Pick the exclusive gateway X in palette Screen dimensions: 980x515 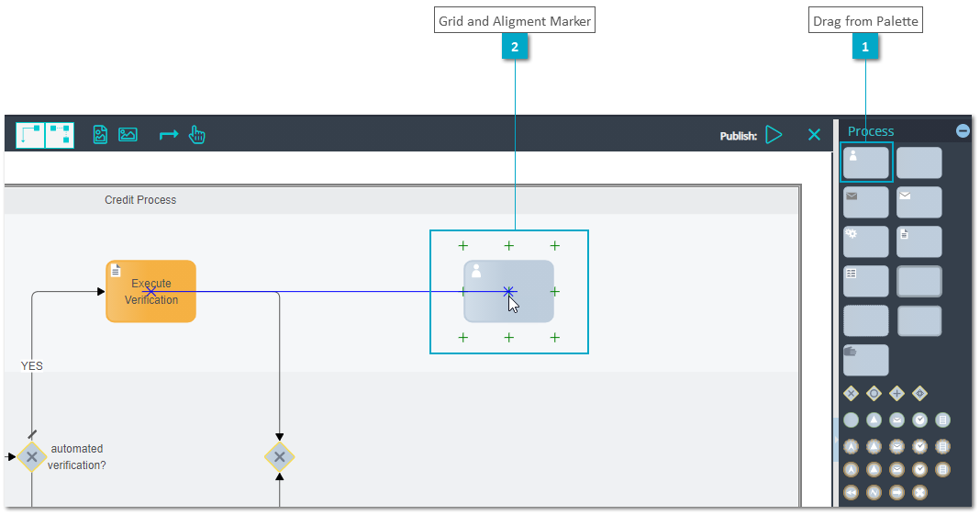[851, 393]
